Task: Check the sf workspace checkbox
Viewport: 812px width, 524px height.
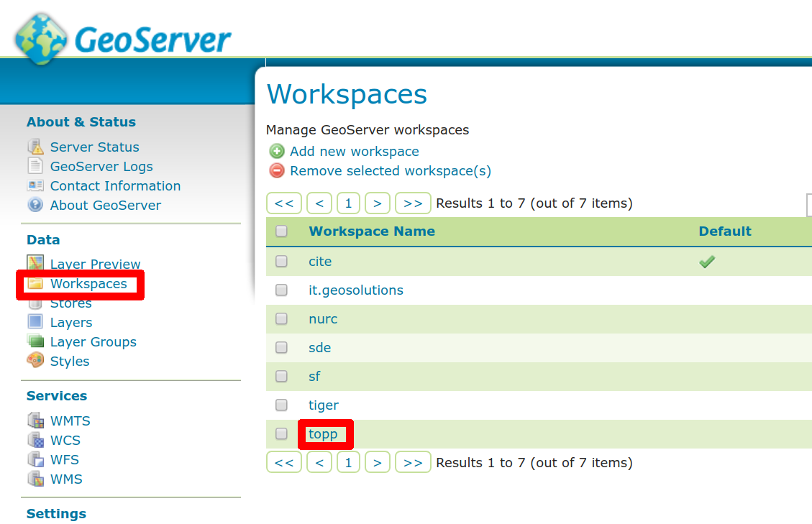Action: [x=281, y=376]
